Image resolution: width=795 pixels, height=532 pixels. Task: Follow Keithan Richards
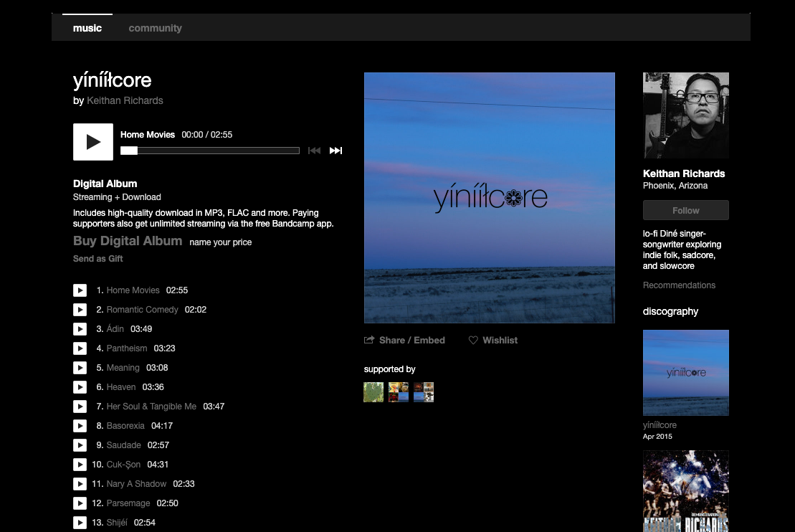click(685, 210)
